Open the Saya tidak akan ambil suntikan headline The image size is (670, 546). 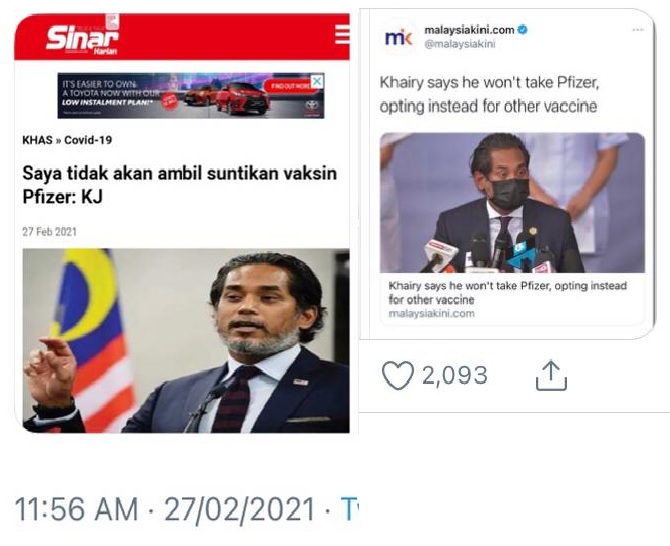[179, 185]
